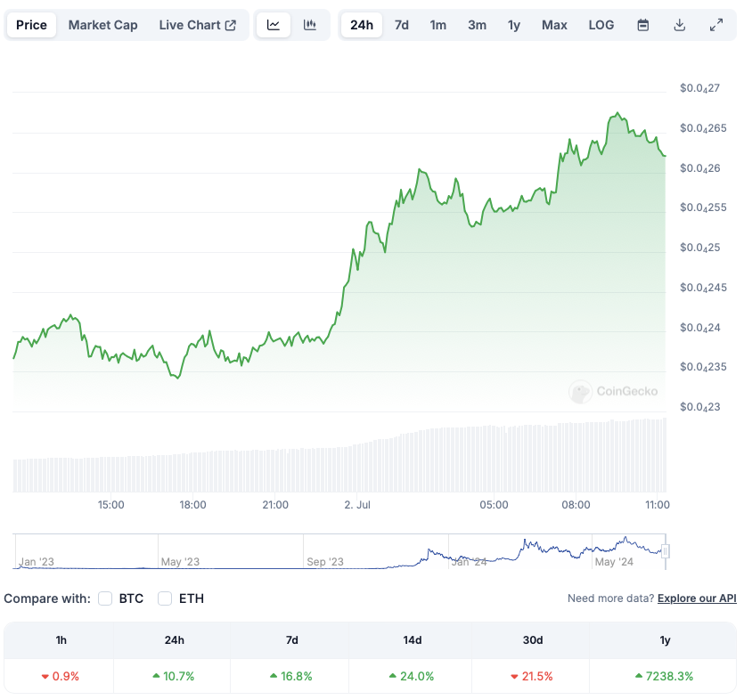Open the calendar date range picker
The width and height of the screenshot is (744, 700).
pos(643,25)
